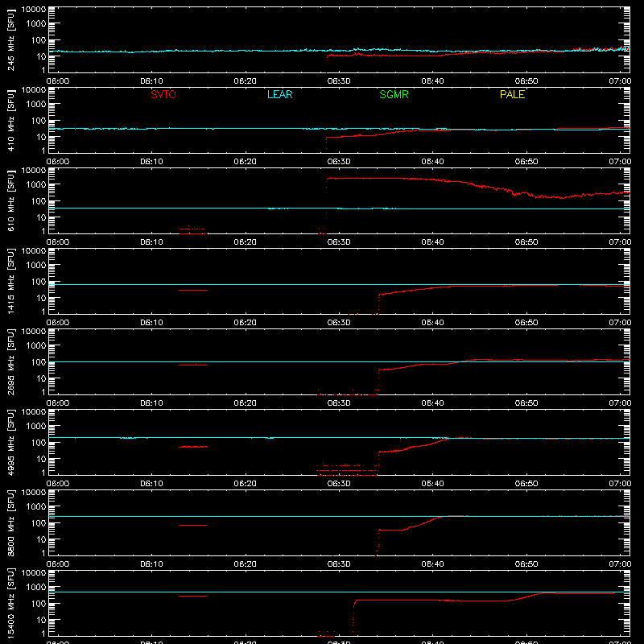Viewport: 644px width, 644px height.
Task: Select the 610 MHz [SFU] axis title
Action: click(10, 200)
